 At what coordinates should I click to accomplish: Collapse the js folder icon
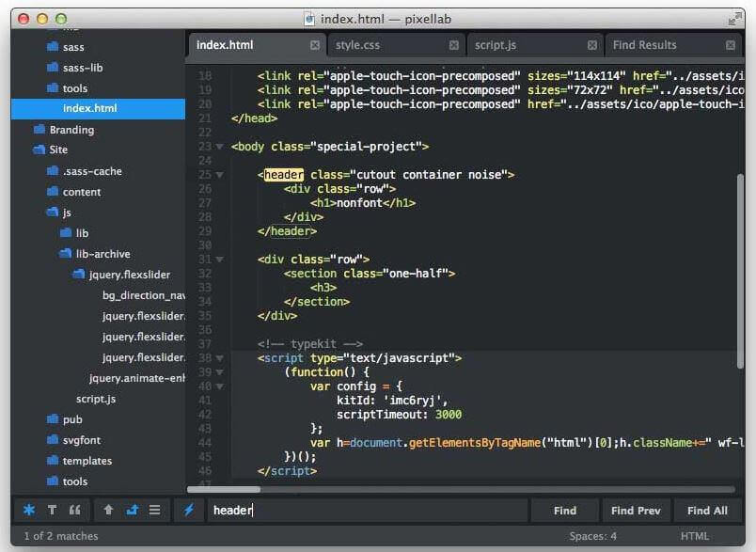coord(52,213)
